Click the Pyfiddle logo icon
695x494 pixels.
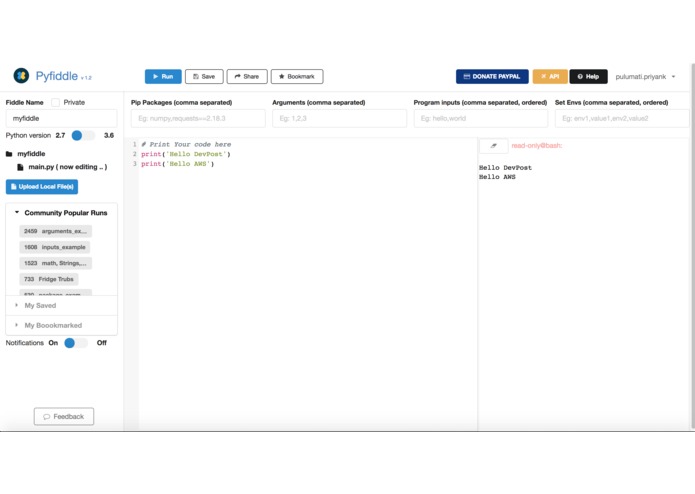click(x=21, y=76)
